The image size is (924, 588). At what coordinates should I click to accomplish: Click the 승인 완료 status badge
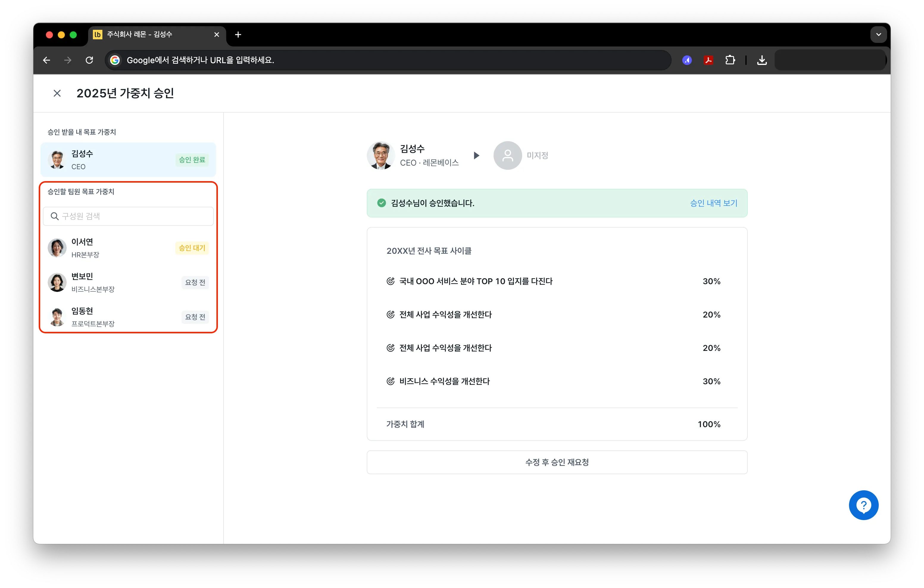pos(192,160)
